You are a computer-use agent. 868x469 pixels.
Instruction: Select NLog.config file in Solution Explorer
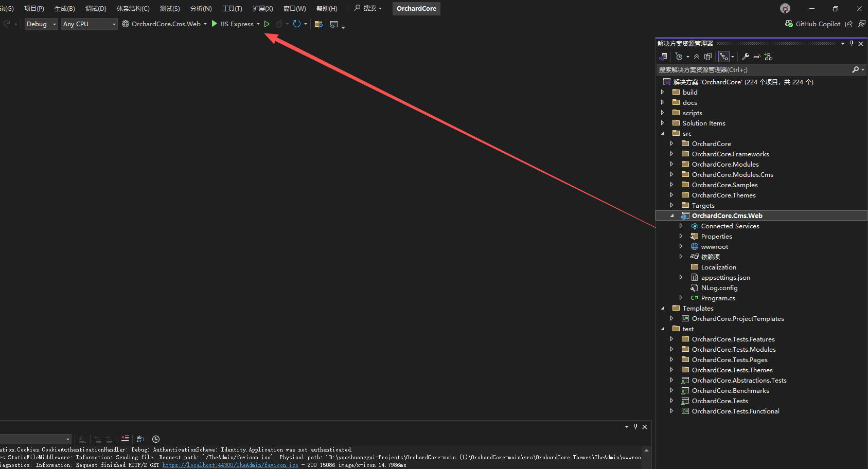(x=719, y=287)
